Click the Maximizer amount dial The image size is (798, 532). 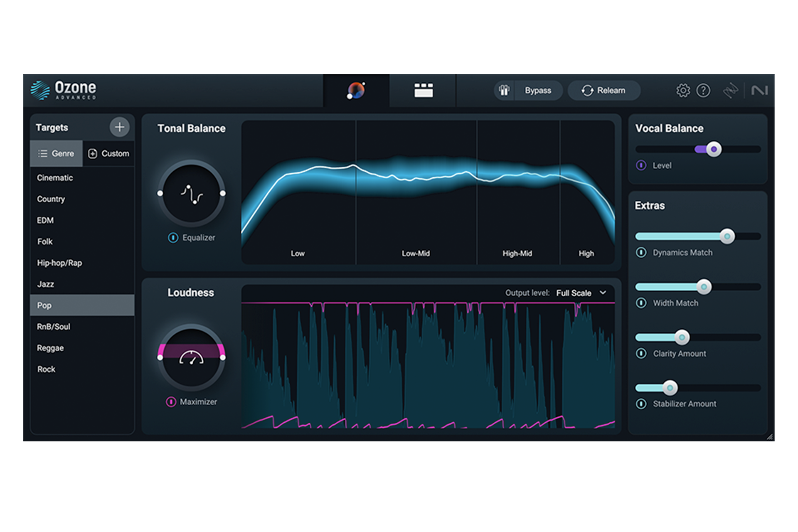tap(192, 357)
